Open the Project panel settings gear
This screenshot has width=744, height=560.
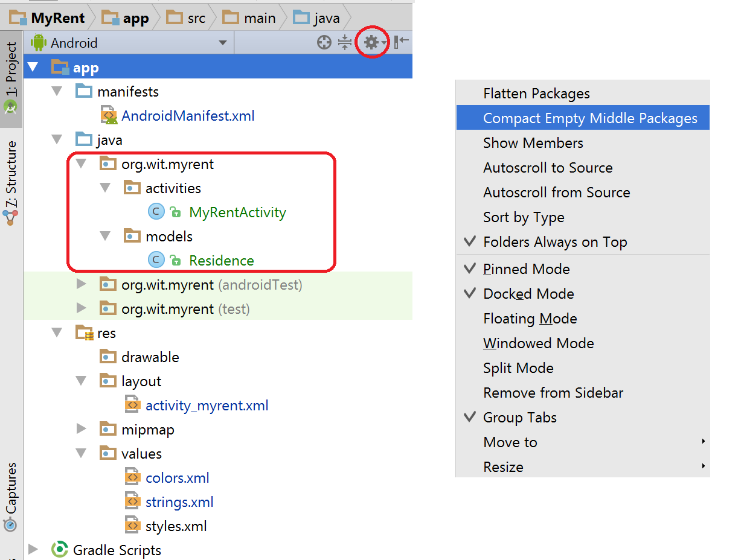(372, 42)
